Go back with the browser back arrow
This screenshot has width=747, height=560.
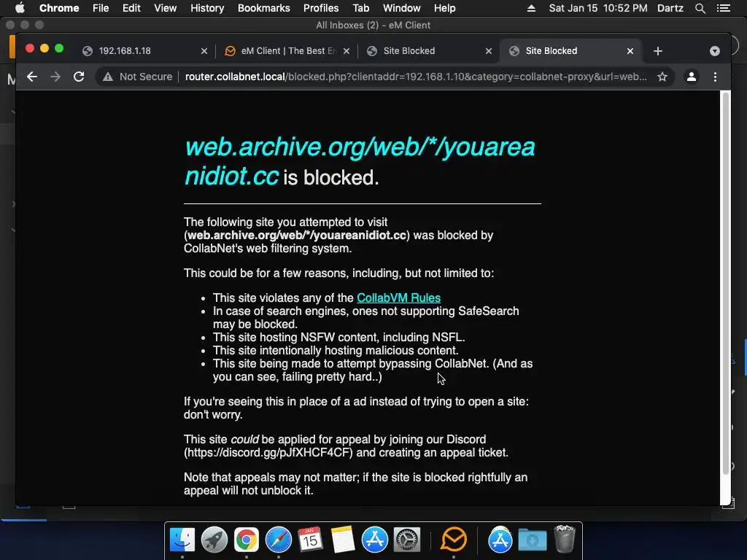32,77
